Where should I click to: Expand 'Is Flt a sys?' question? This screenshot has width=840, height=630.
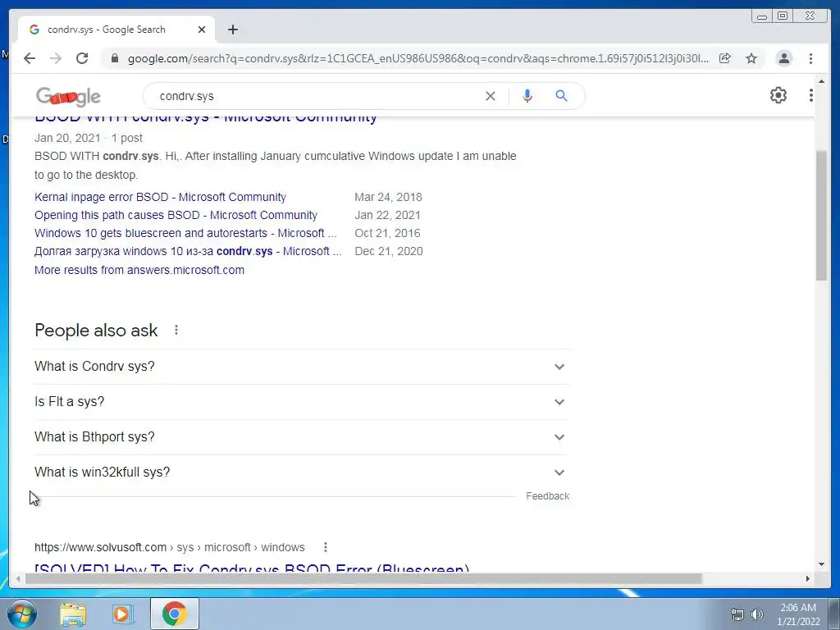point(302,402)
